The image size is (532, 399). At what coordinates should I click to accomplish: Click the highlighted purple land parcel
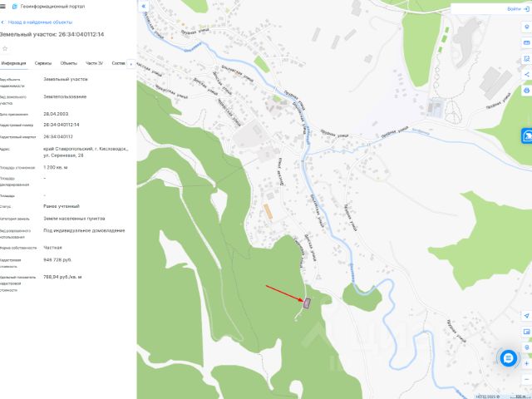click(307, 303)
